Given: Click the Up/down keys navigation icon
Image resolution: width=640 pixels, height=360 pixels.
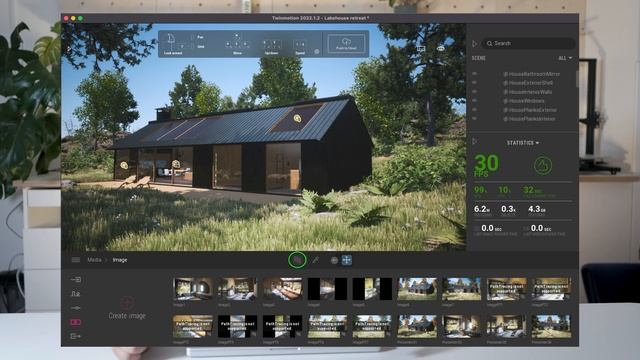Looking at the screenshot, I should [x=271, y=46].
